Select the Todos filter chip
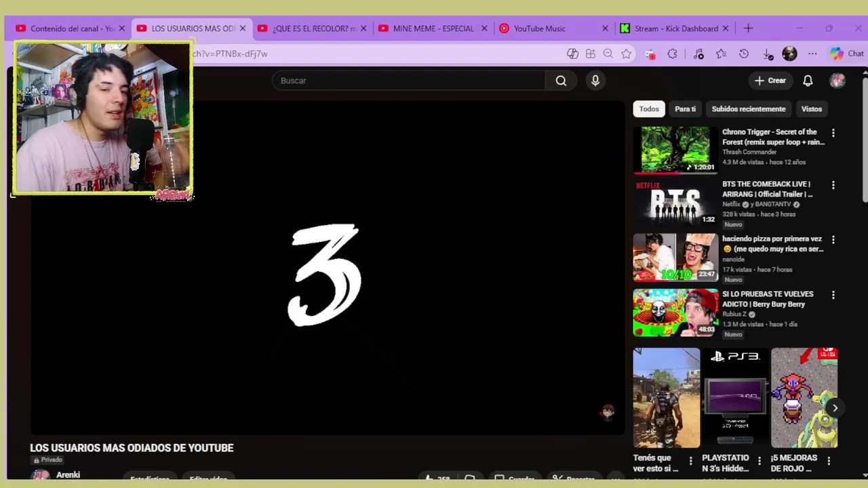Viewport: 868px width, 488px height. (649, 109)
